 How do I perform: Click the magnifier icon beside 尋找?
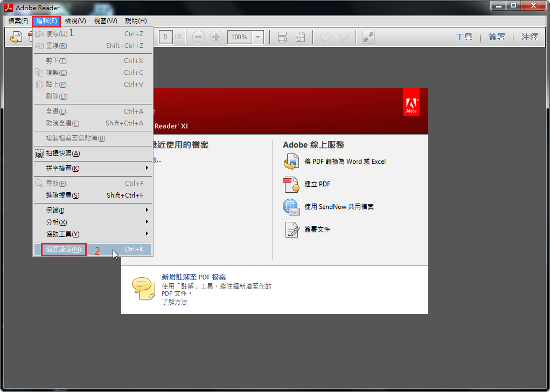coord(39,184)
